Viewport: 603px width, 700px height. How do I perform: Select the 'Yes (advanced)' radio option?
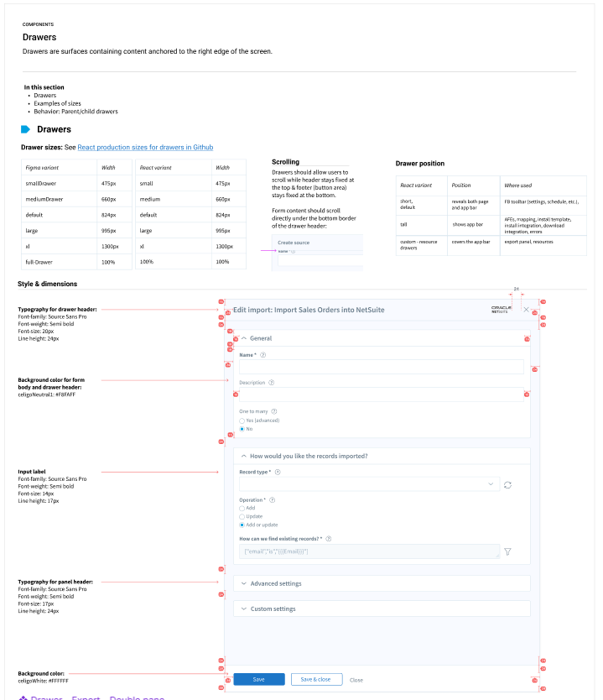242,420
